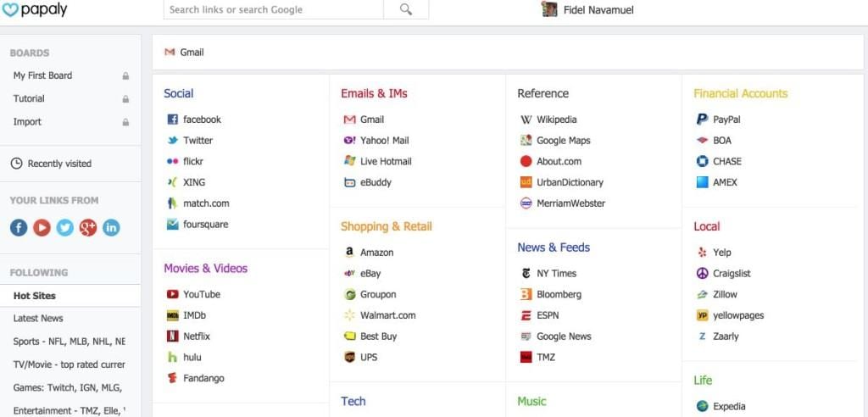Click the Wikipedia W icon
Viewport: 868px width, 417px height.
526,120
